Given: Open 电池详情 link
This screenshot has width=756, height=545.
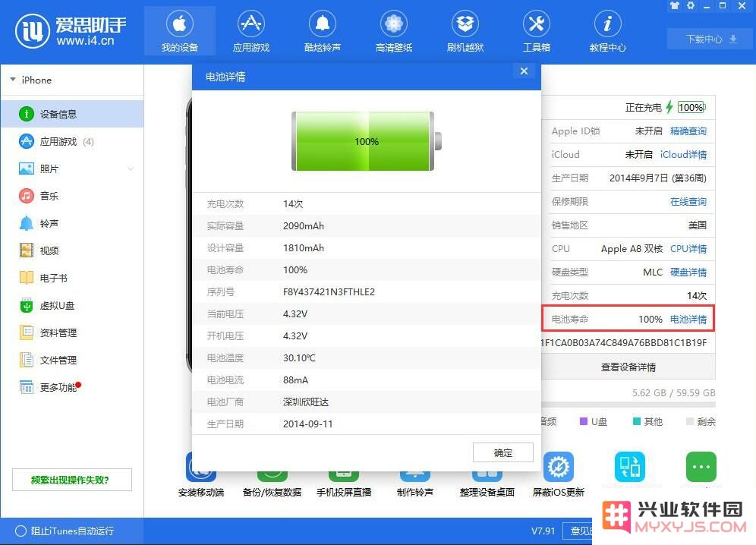Looking at the screenshot, I should tap(688, 320).
